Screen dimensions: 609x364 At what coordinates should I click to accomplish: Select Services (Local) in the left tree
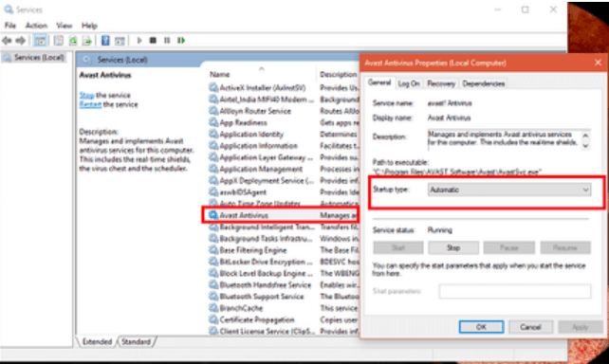pos(39,58)
